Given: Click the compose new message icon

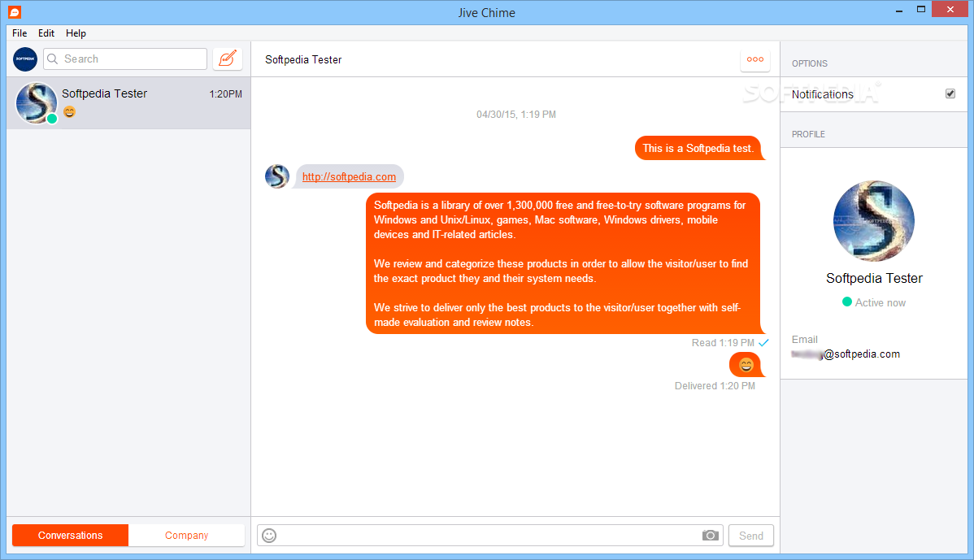Looking at the screenshot, I should click(x=228, y=59).
